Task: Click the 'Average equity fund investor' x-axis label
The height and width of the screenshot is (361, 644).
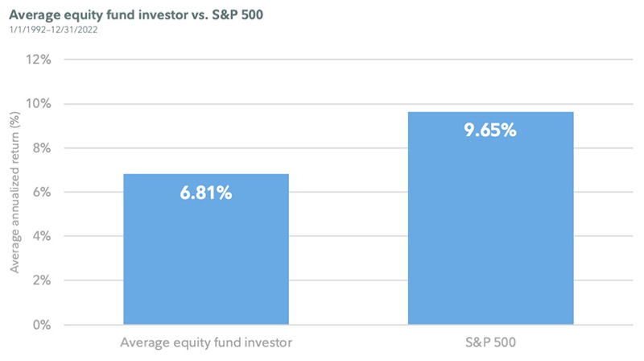Action: click(206, 343)
